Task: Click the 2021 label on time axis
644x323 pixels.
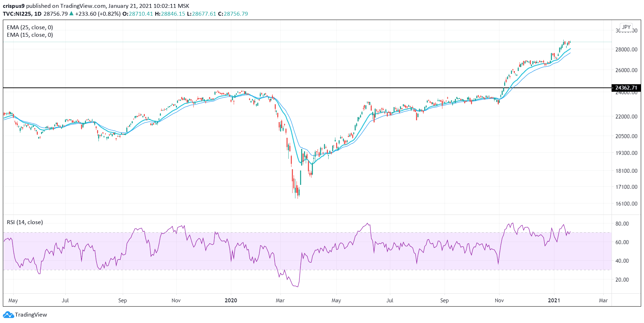Action: click(x=554, y=301)
